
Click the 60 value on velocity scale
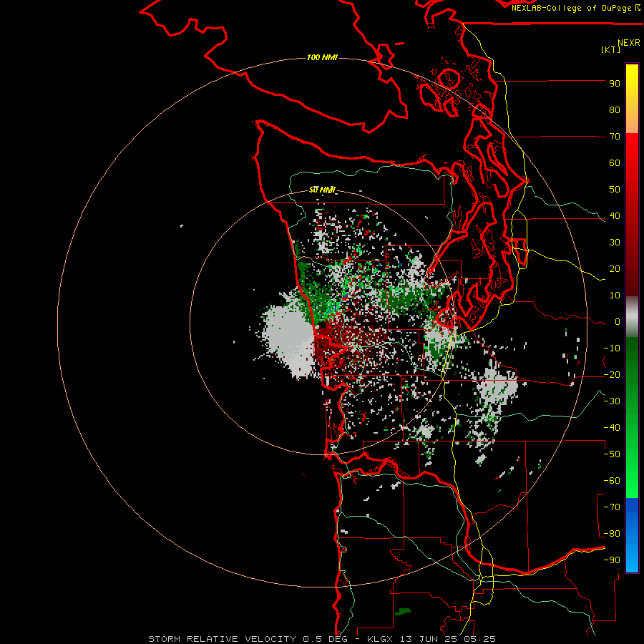coord(615,163)
